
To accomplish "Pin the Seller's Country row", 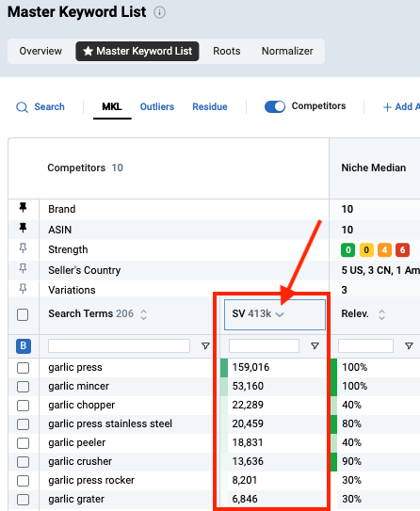I will 23,269.
